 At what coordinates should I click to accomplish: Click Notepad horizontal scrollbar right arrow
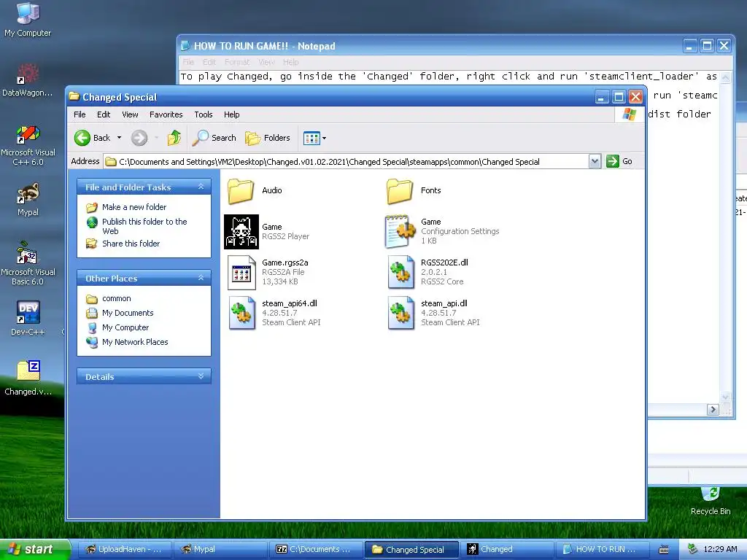point(713,410)
